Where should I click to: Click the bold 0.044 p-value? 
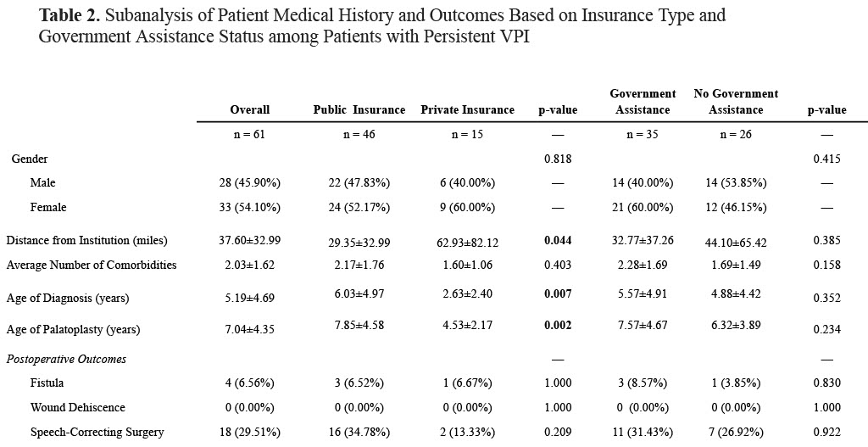pyautogui.click(x=558, y=240)
